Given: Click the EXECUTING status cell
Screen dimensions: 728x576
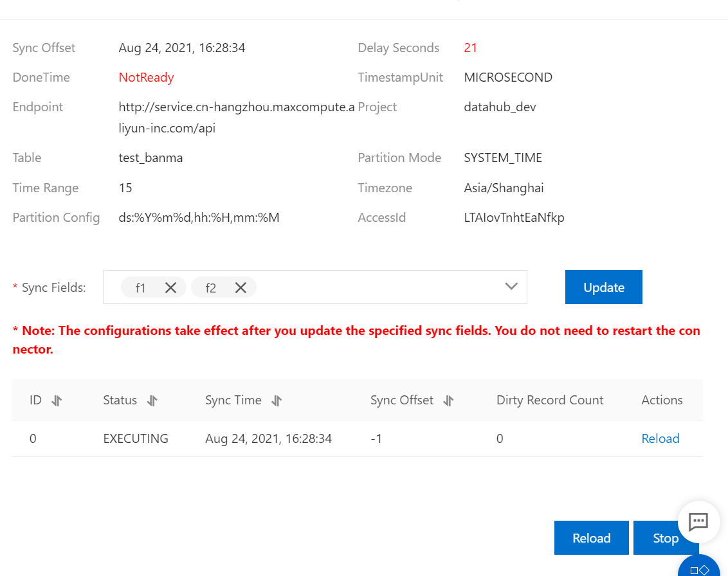Looking at the screenshot, I should click(136, 438).
